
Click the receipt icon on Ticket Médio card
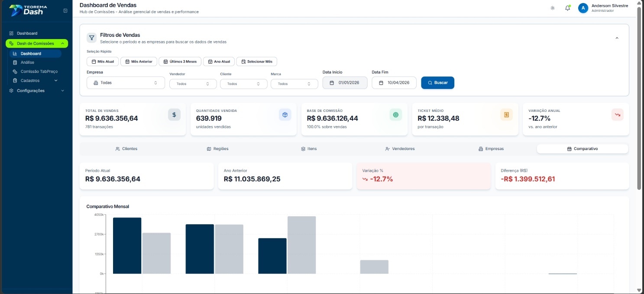506,114
